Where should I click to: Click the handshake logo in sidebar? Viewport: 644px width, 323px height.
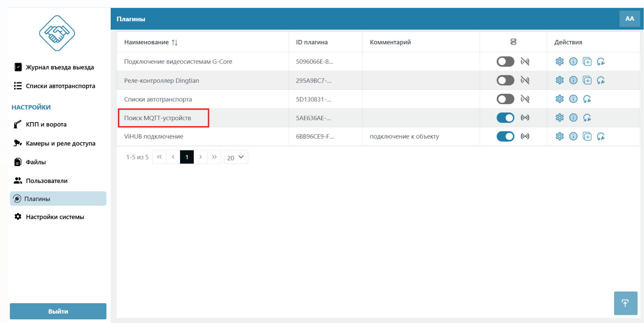click(x=57, y=33)
